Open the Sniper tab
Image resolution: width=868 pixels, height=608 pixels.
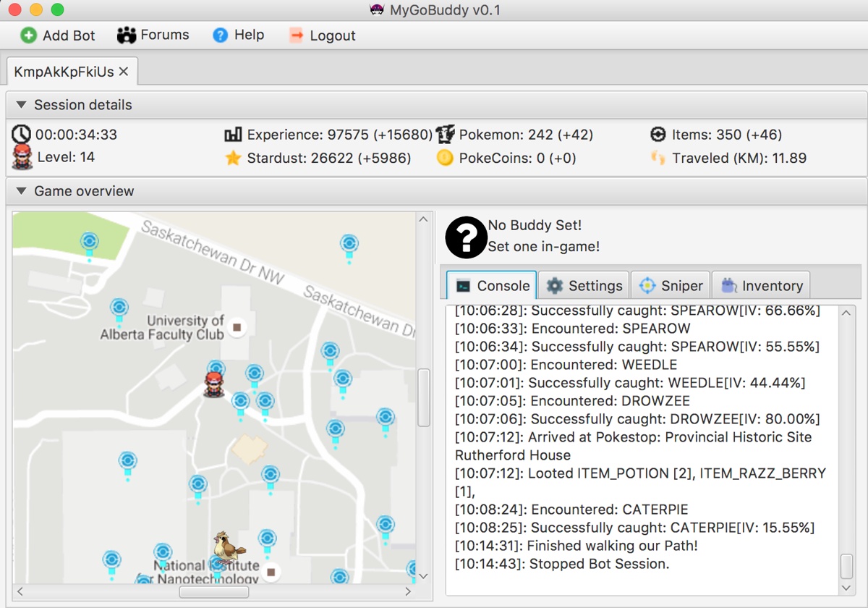click(x=671, y=285)
